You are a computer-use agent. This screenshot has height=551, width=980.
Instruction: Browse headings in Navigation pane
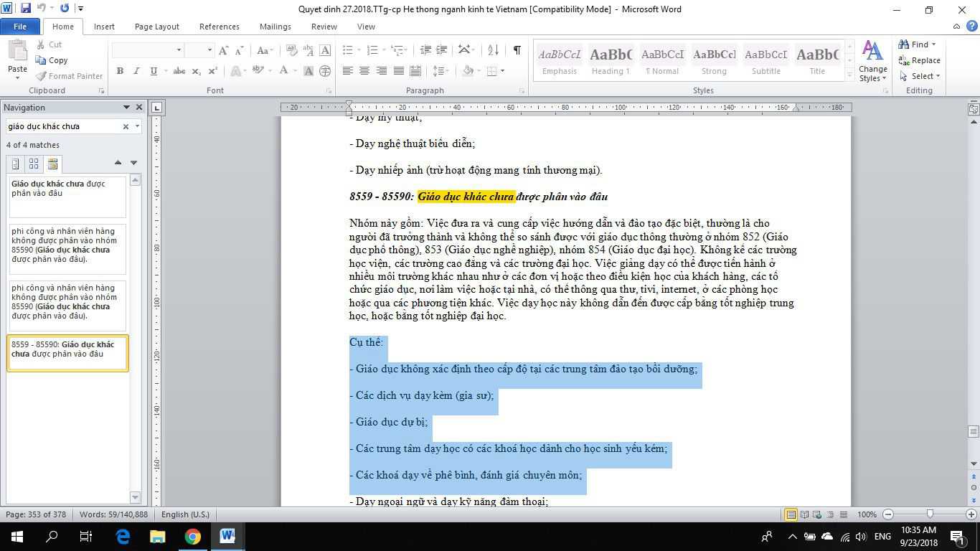tap(15, 164)
